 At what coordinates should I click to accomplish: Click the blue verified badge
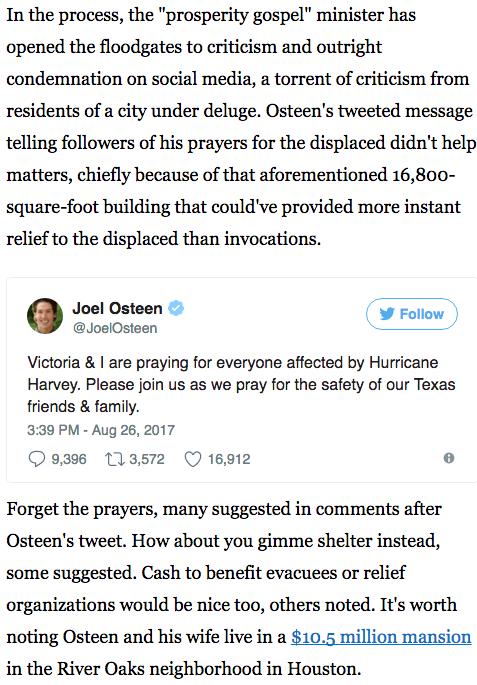pyautogui.click(x=176, y=308)
